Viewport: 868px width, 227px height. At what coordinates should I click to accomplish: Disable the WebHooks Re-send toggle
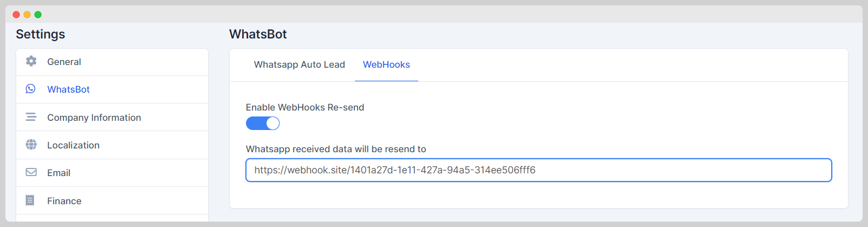(x=263, y=124)
